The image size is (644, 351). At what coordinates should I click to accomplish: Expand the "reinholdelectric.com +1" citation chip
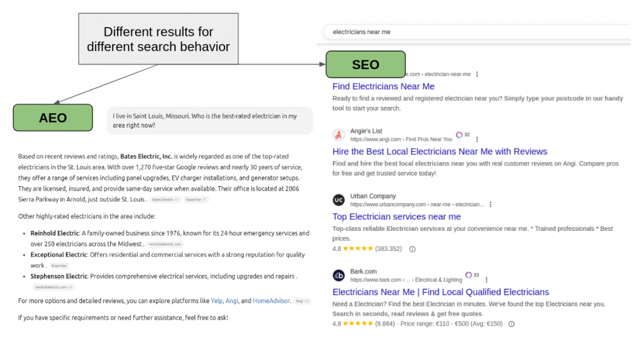coord(55,287)
